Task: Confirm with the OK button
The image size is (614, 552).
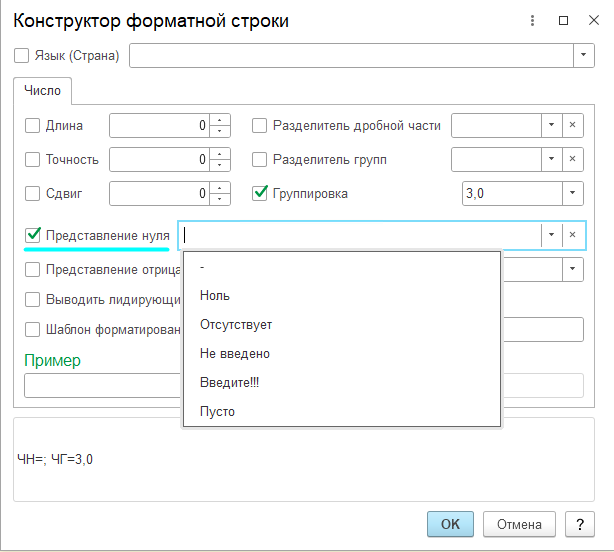Action: (x=450, y=524)
